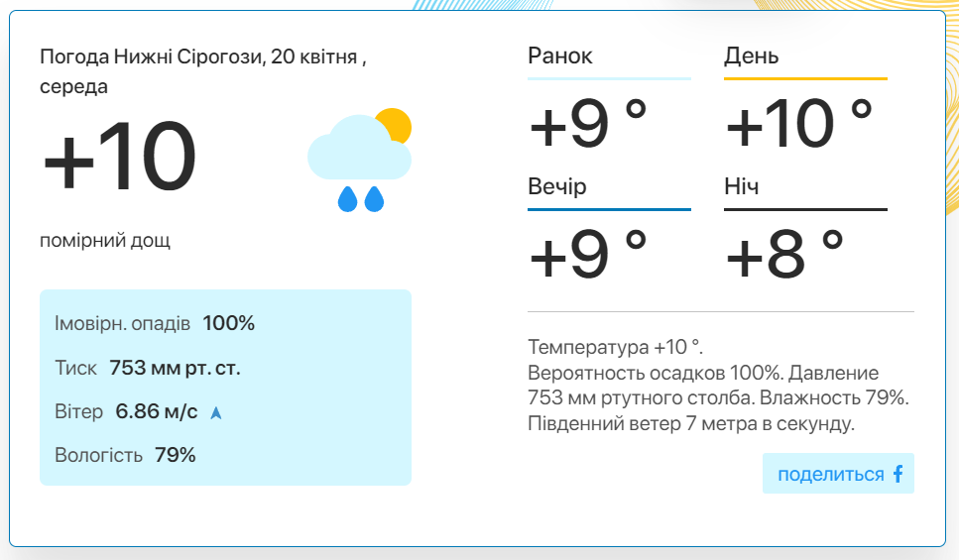This screenshot has width=959, height=560.
Task: Select the Вечір evening forecast tab
Action: tap(609, 192)
